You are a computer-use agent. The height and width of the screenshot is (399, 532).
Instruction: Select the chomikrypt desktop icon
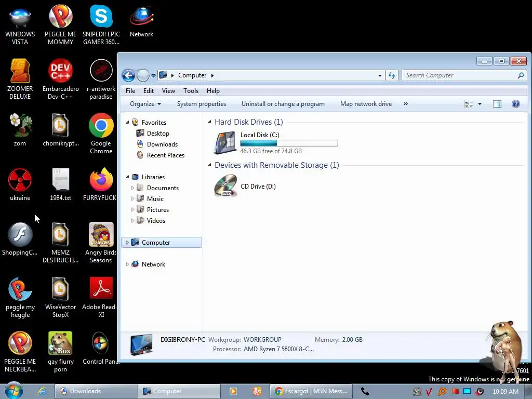(x=60, y=130)
